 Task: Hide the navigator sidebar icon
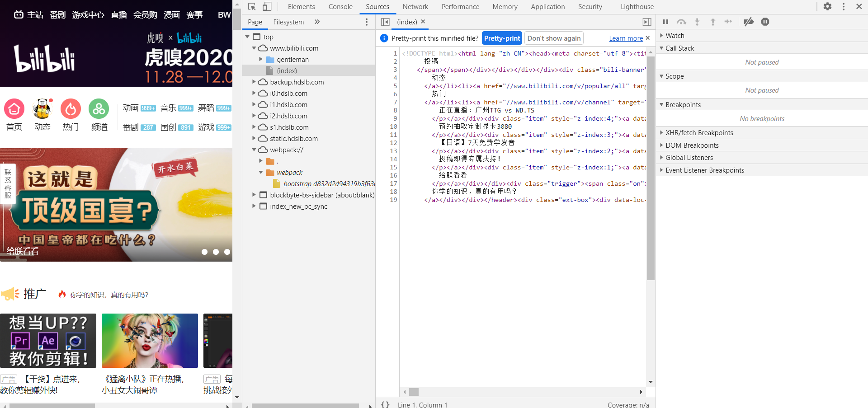(385, 22)
